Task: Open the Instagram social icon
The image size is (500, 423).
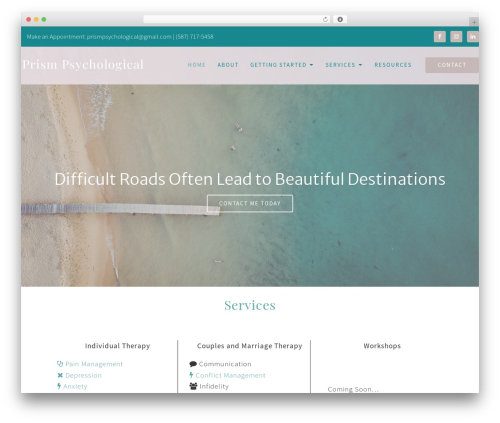Action: [x=456, y=36]
